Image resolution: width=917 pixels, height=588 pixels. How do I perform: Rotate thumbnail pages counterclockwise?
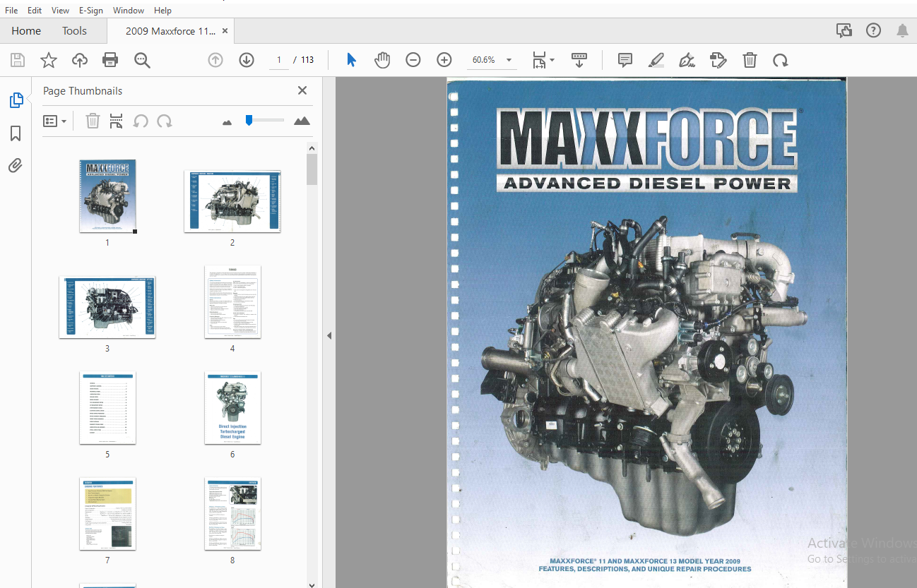click(x=141, y=121)
